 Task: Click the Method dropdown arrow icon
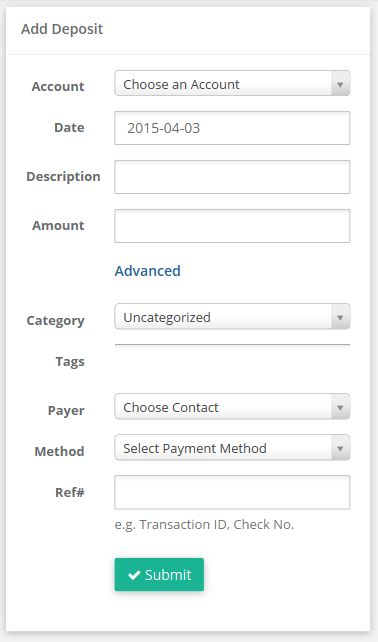tap(340, 449)
